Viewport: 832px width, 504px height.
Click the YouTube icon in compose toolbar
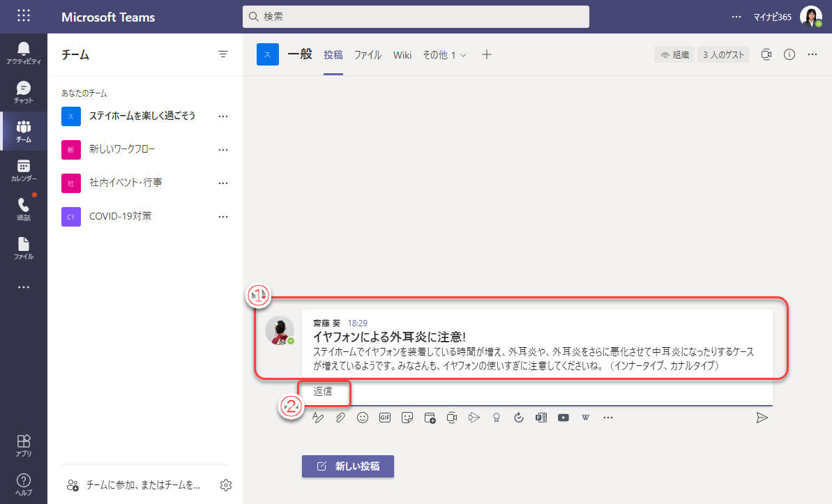tap(563, 418)
